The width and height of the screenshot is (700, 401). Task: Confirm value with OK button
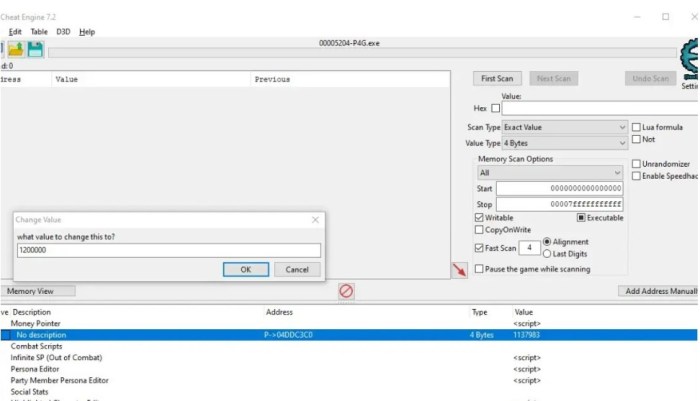point(246,270)
